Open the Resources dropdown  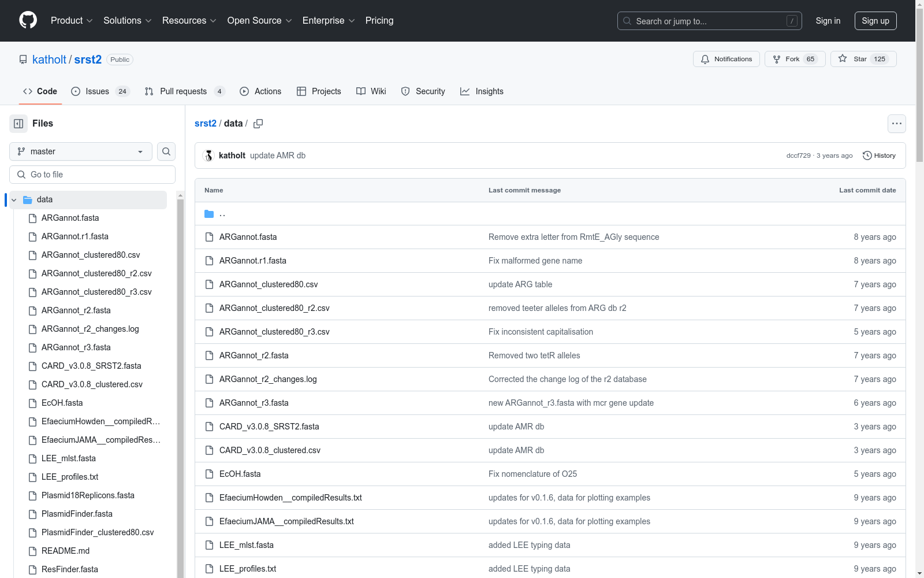click(189, 20)
